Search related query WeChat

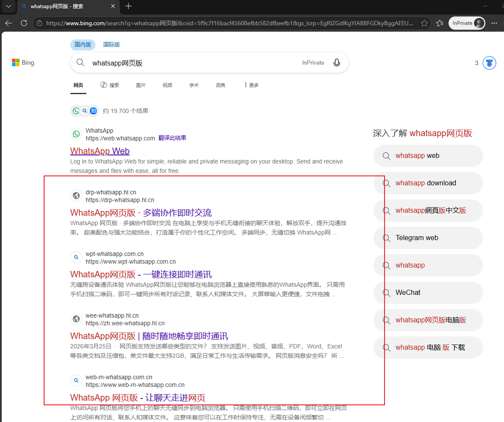(x=428, y=293)
